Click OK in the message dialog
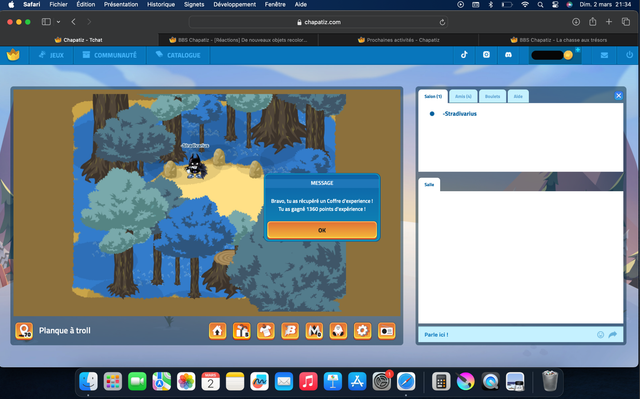Screen dimensions: 640x399 322,230
